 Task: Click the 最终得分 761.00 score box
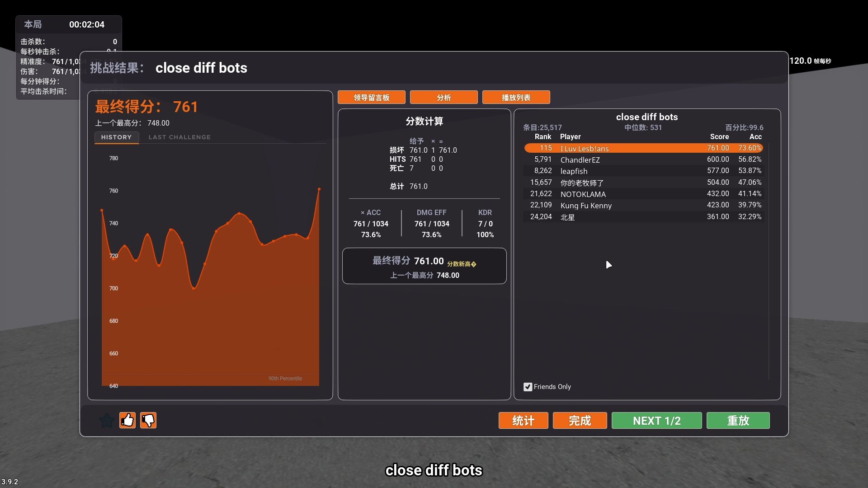424,266
